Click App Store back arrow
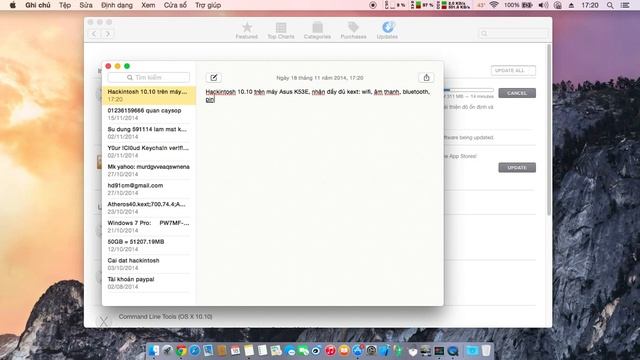 click(94, 34)
